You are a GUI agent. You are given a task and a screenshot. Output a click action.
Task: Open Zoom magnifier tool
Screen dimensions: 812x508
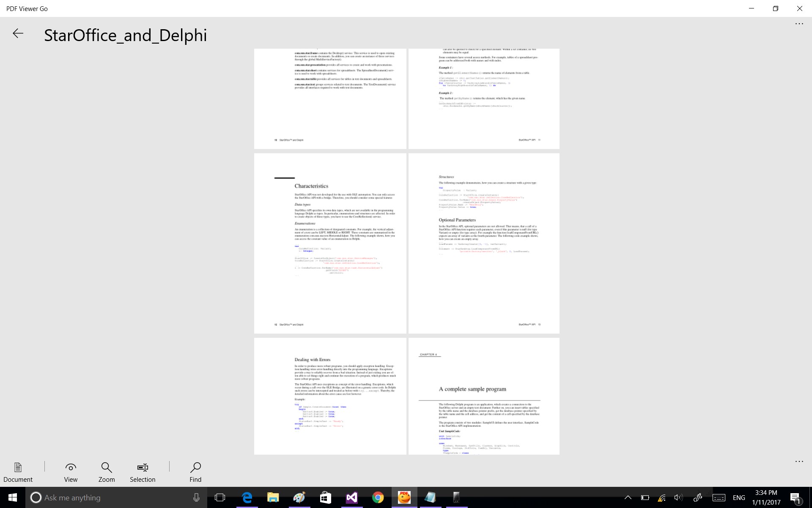click(107, 472)
